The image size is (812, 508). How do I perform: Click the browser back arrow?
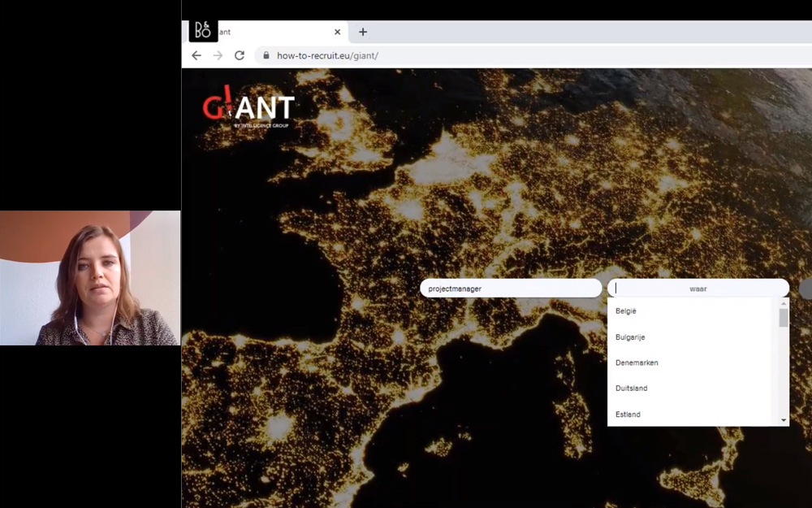tap(196, 55)
